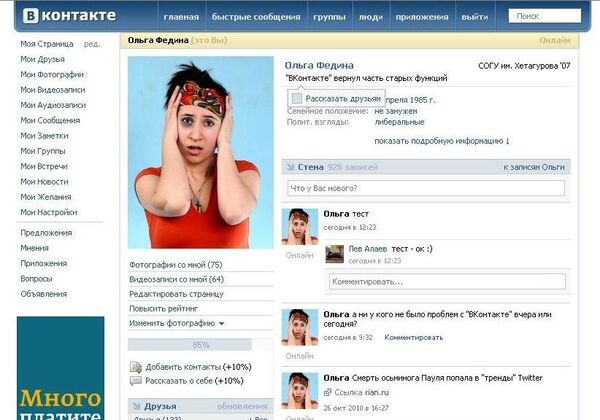Open Мои Аудиозаписи in the sidebar
Image resolution: width=600 pixels, height=420 pixels.
click(53, 105)
